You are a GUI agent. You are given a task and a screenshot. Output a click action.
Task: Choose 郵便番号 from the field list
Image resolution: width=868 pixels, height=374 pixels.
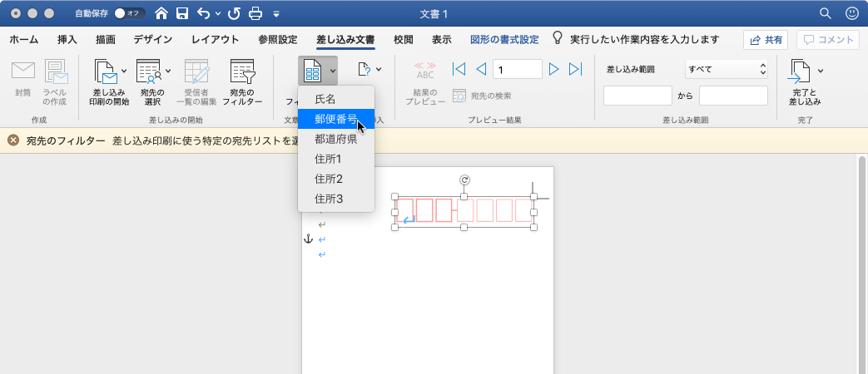click(336, 119)
